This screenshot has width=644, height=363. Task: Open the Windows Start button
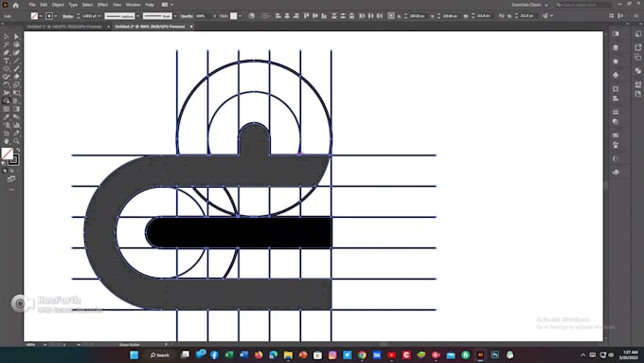pyautogui.click(x=134, y=354)
